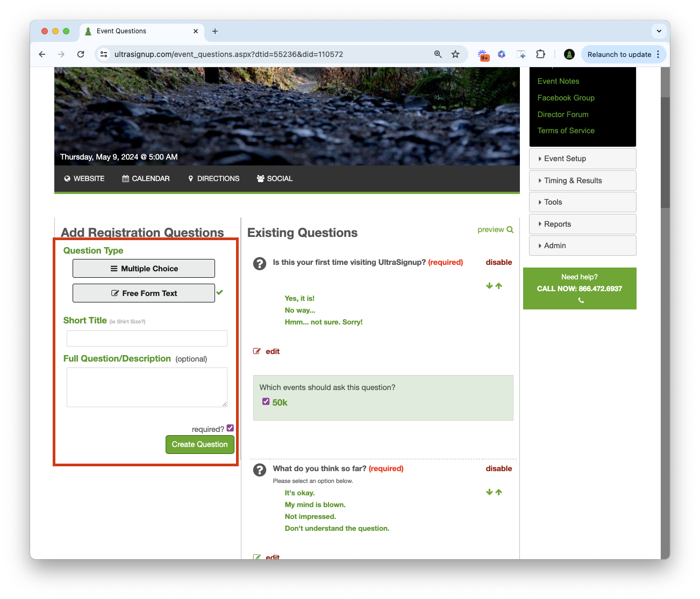Click the address bar URL
700x599 pixels.
tap(228, 54)
